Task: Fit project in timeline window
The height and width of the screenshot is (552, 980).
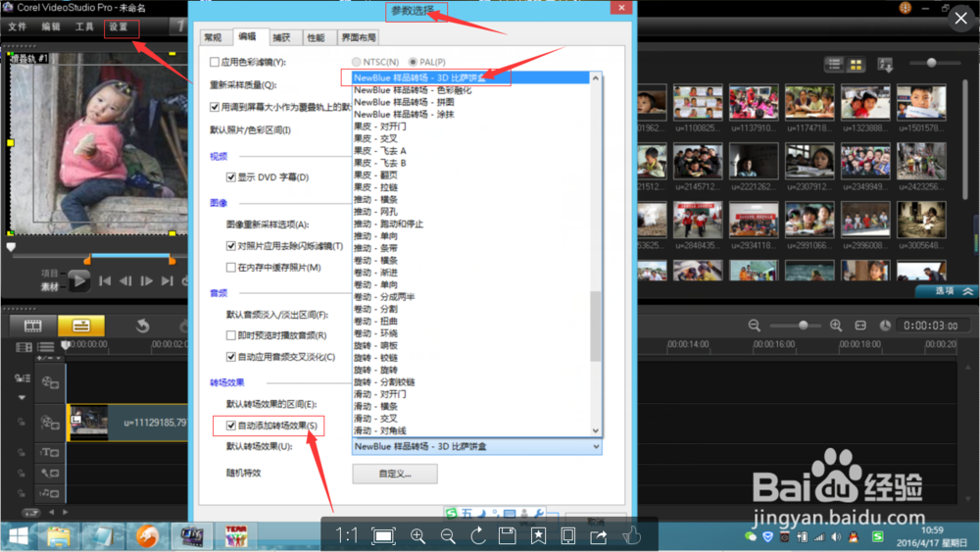Action: 860,326
